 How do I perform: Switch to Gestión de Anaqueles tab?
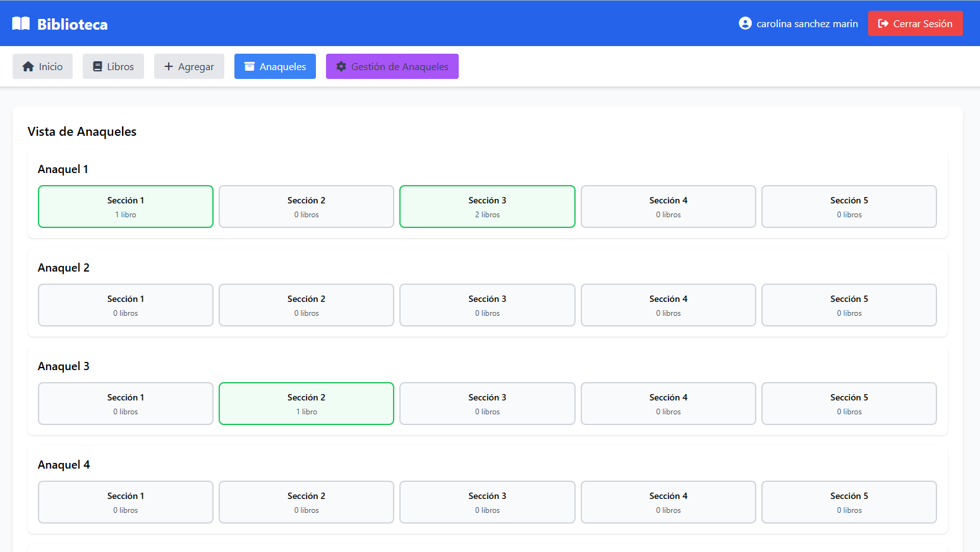click(x=392, y=66)
